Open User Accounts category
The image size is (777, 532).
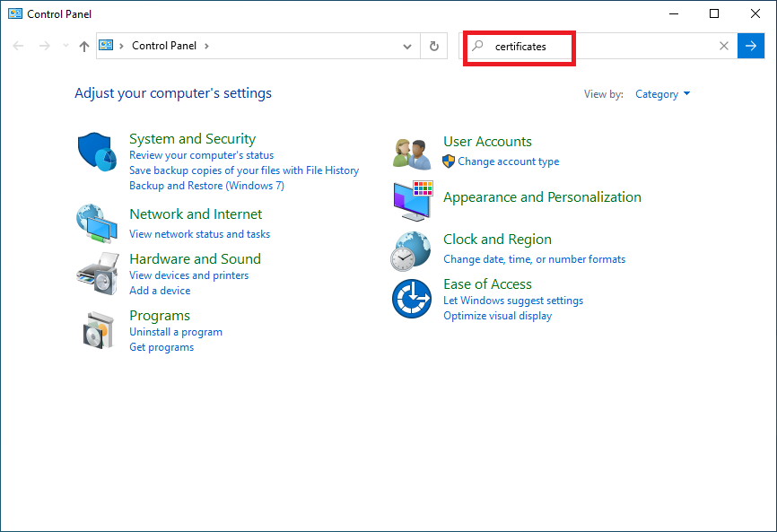[487, 142]
